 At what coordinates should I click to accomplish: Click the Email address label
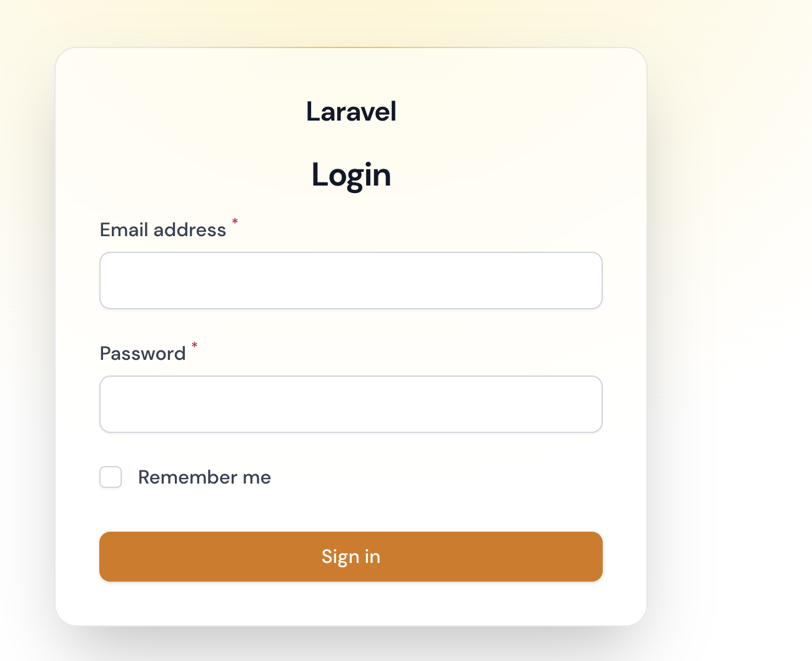(x=162, y=229)
